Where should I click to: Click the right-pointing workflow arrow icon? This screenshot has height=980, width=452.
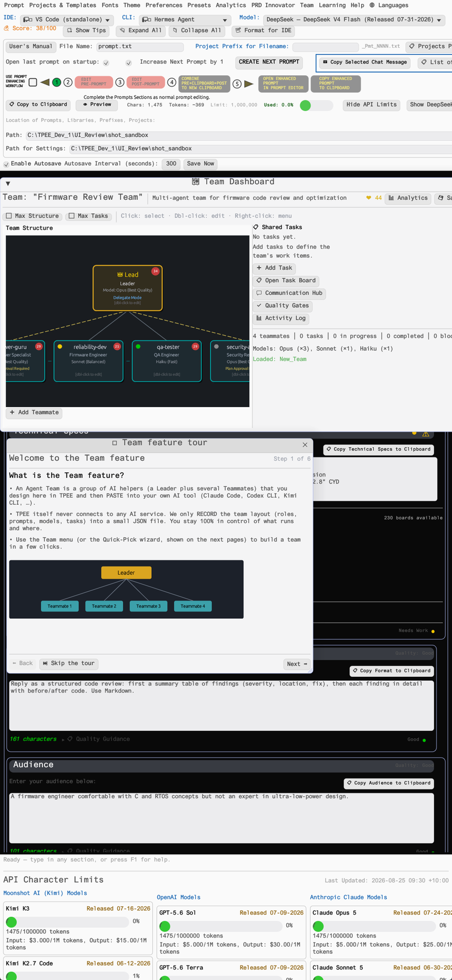click(249, 84)
